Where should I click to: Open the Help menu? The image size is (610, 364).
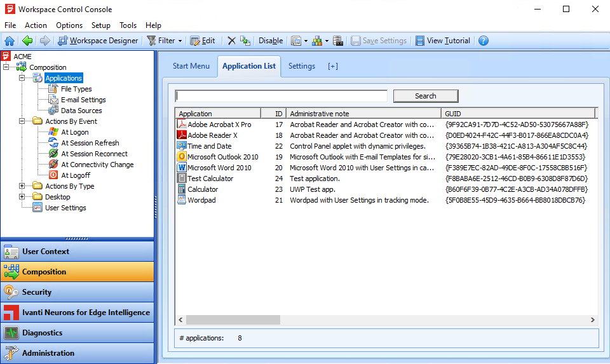point(153,25)
